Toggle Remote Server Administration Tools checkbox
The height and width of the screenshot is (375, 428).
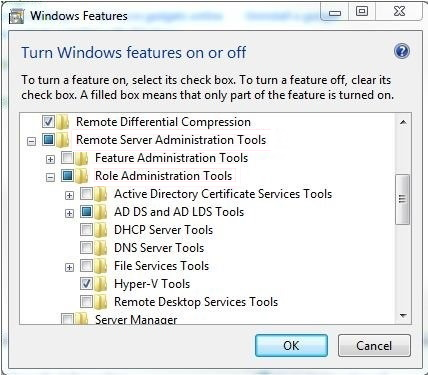[48, 140]
